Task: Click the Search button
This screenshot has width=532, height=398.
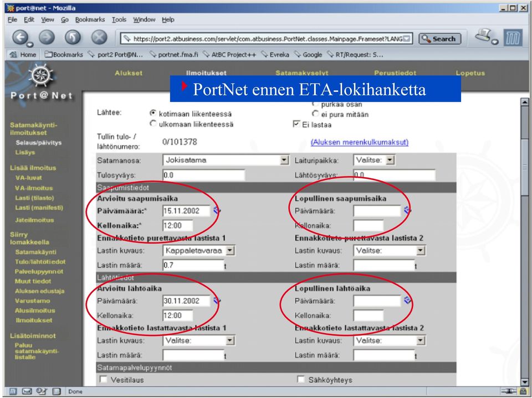Action: click(439, 39)
